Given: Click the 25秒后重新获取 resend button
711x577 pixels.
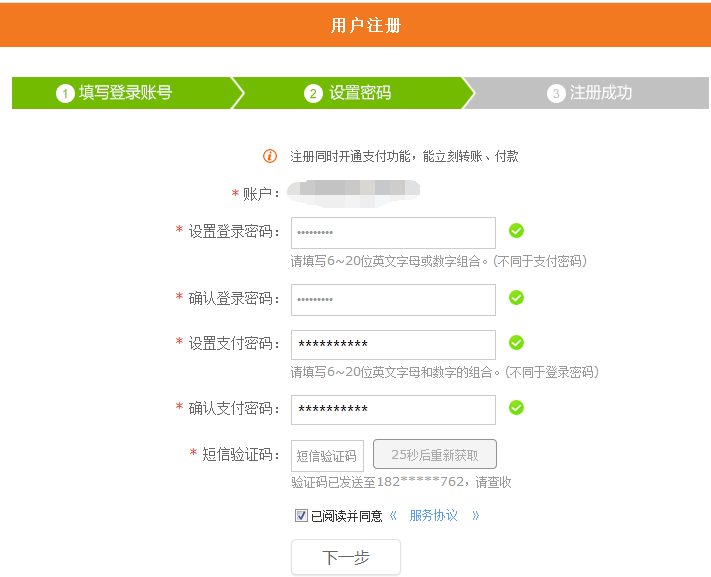Looking at the screenshot, I should point(434,455).
